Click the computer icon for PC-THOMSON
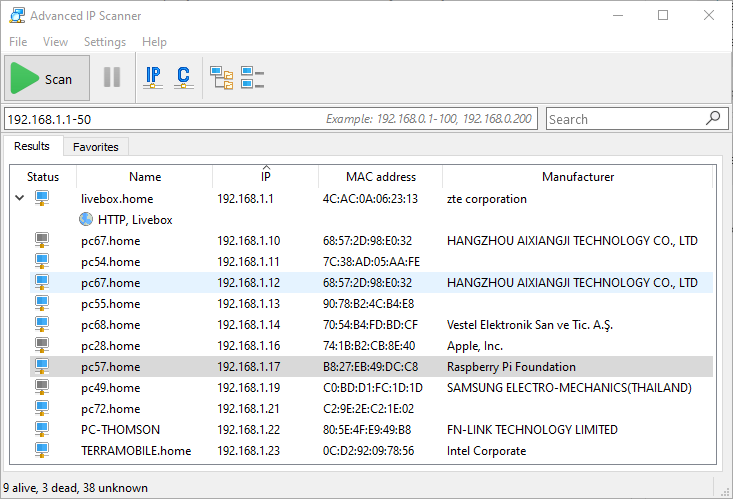Image resolution: width=733 pixels, height=499 pixels. point(42,429)
